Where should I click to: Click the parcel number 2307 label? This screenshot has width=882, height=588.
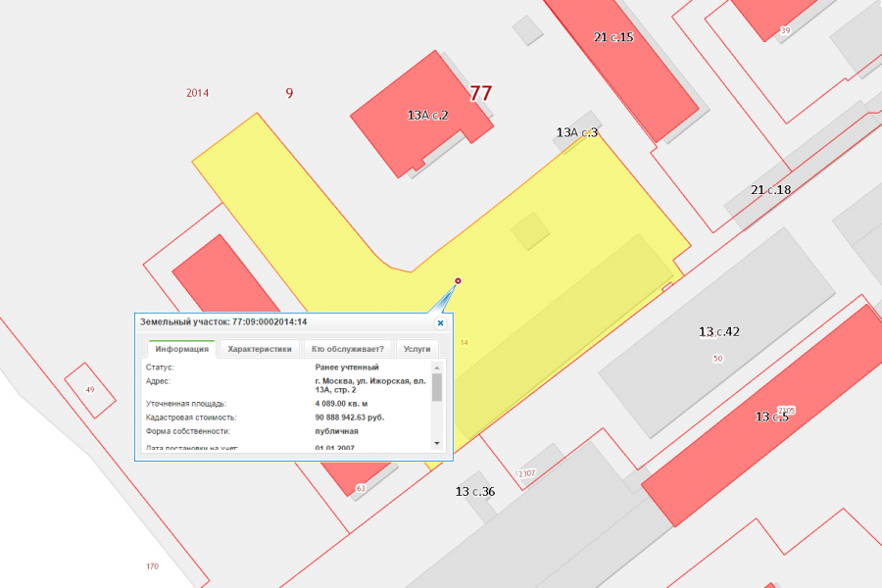click(x=526, y=473)
